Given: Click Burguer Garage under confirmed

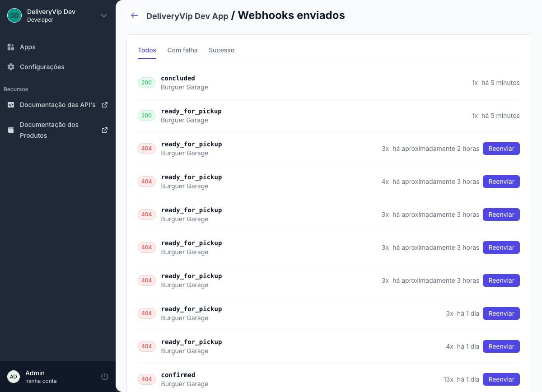Looking at the screenshot, I should coord(184,384).
